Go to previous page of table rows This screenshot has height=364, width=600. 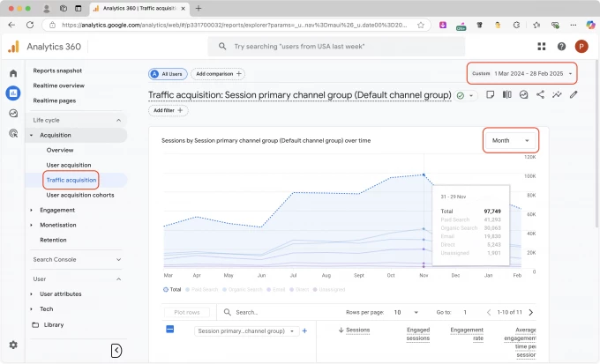489,312
